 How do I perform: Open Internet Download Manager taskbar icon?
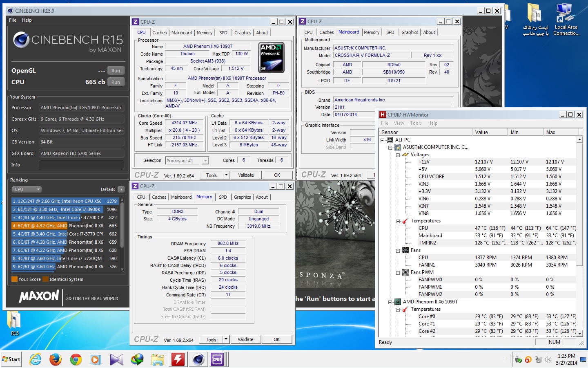coord(137,359)
